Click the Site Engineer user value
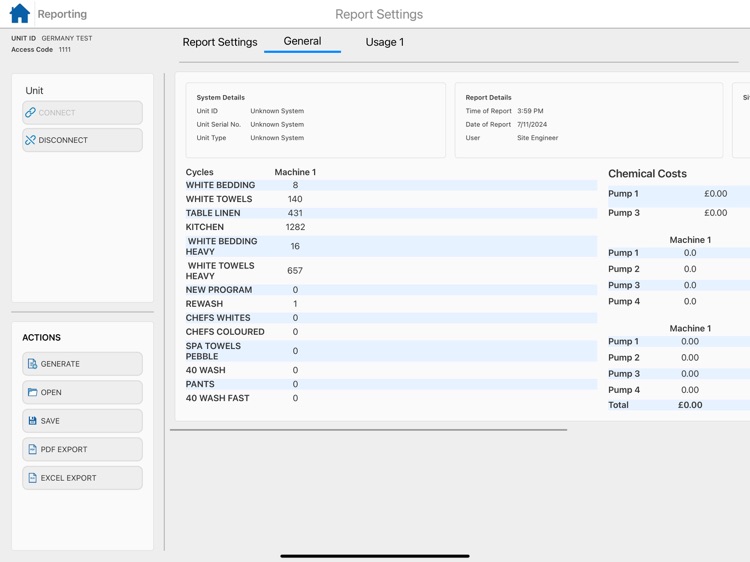 (x=538, y=138)
